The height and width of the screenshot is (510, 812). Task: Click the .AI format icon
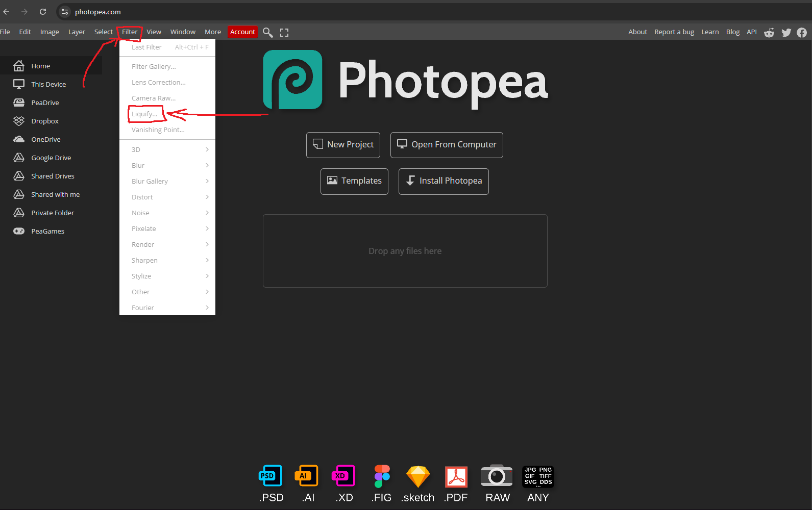click(x=307, y=476)
